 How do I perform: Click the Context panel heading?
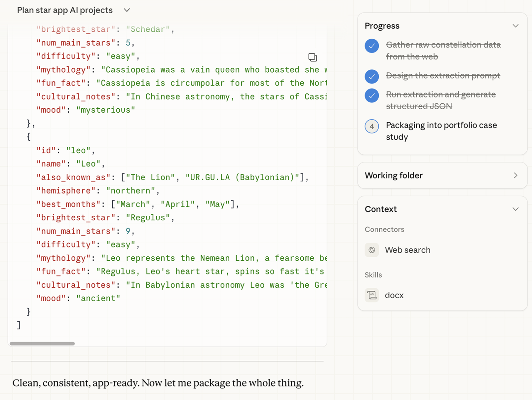[x=381, y=209]
